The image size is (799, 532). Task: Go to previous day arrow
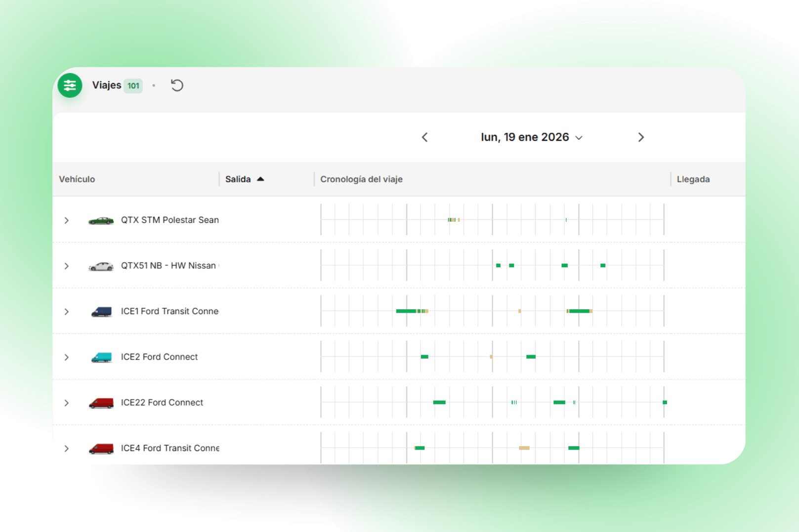coord(424,137)
